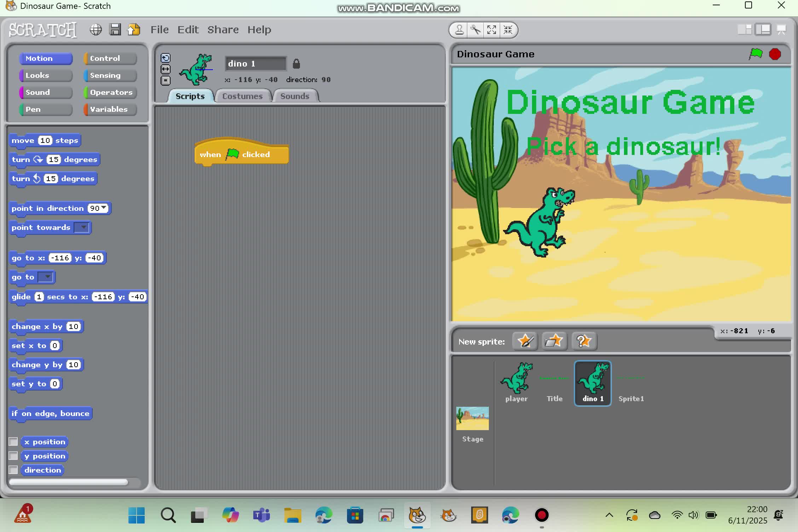Choose new sprite from file
798x532 pixels.
pos(554,341)
